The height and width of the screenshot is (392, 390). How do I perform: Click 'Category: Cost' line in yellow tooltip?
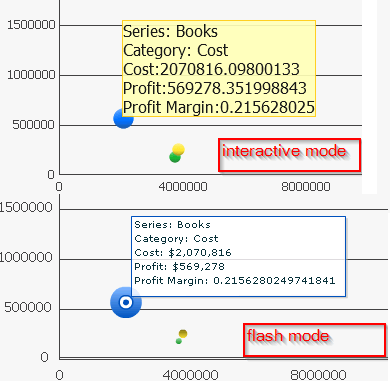pos(176,50)
